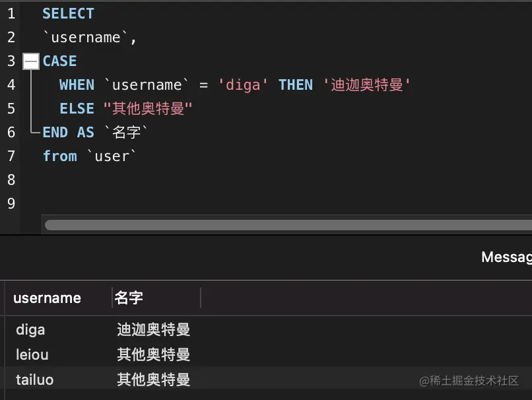Click 其他奥特曼 cell in the tailuo row
Viewport: 532px width, 400px height.
pyautogui.click(x=154, y=380)
